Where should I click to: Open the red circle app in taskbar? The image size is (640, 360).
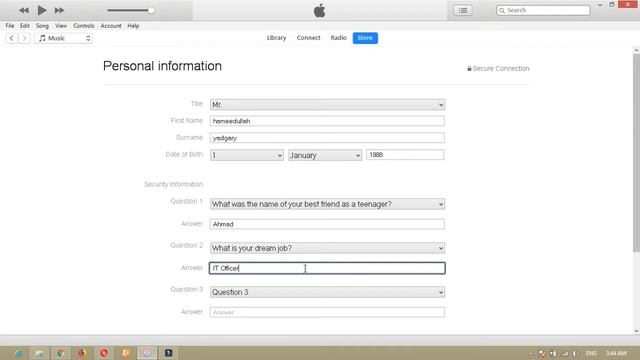[x=104, y=353]
